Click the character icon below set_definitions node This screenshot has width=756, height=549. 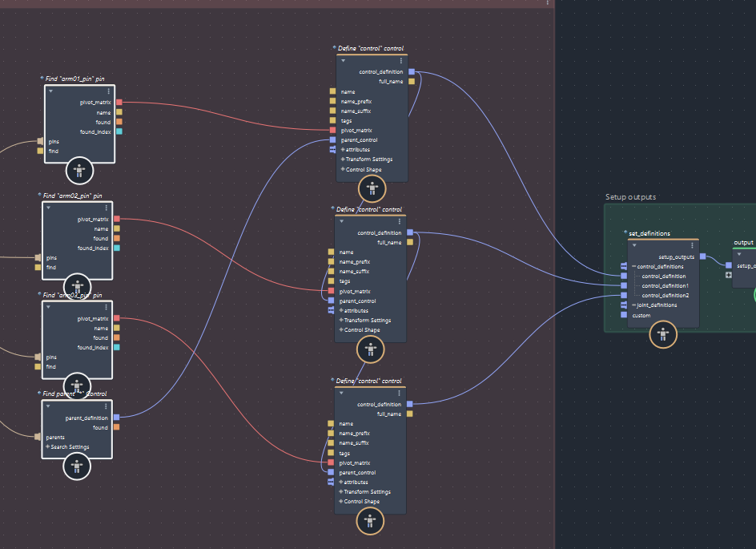tap(663, 334)
